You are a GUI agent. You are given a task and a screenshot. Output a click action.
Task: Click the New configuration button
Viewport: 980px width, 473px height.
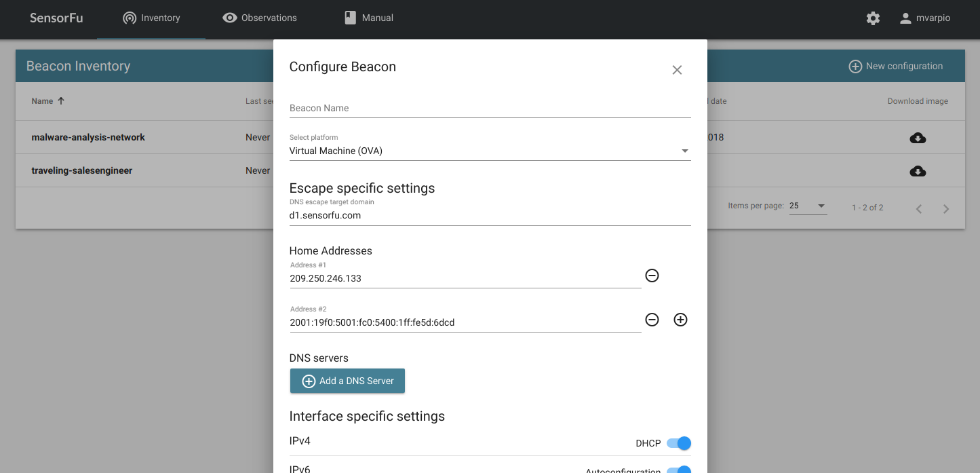pyautogui.click(x=896, y=67)
